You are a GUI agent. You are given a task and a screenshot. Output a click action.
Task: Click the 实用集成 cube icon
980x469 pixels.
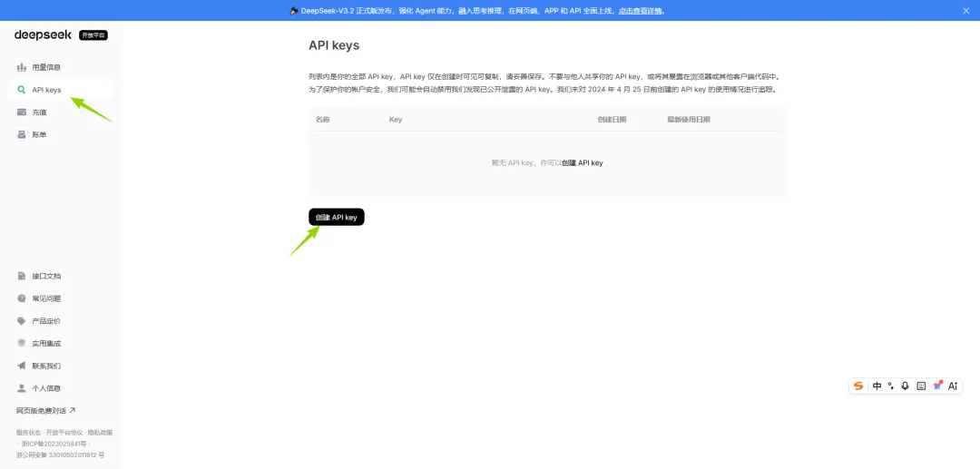pyautogui.click(x=21, y=344)
